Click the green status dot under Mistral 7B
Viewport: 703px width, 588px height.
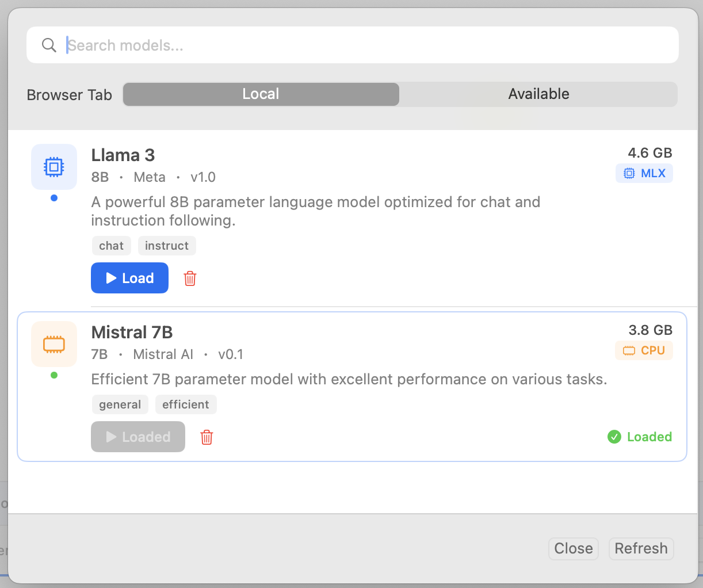pyautogui.click(x=54, y=375)
